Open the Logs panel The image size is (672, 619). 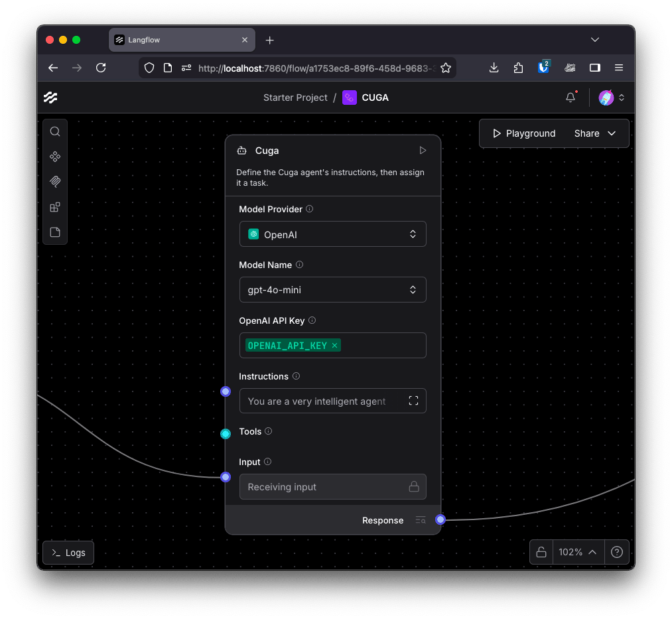click(x=68, y=553)
